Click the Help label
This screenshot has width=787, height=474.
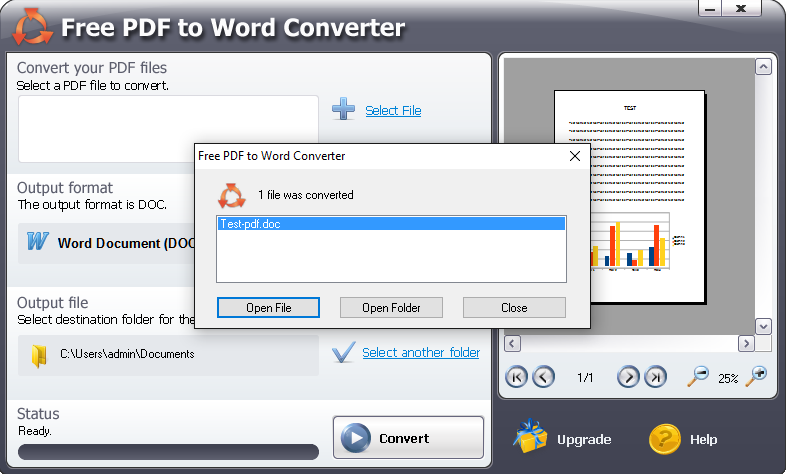click(703, 440)
